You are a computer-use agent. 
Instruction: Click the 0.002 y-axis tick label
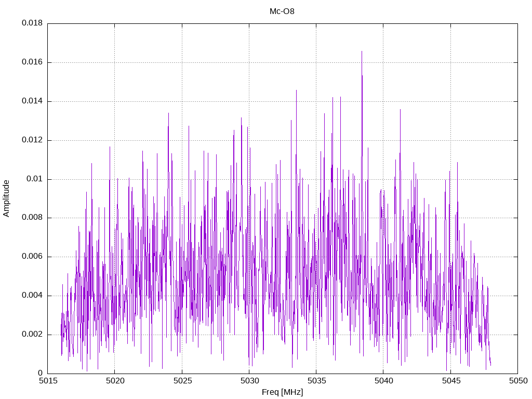(x=32, y=334)
